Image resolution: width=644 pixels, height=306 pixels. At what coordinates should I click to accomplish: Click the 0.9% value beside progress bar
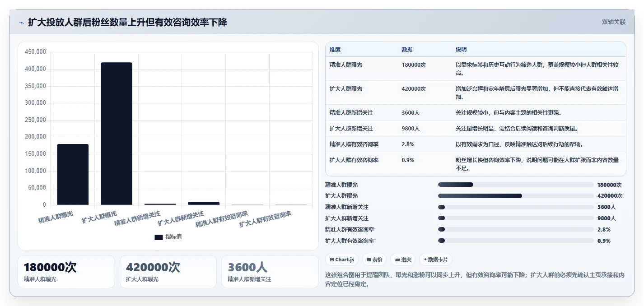(604, 241)
